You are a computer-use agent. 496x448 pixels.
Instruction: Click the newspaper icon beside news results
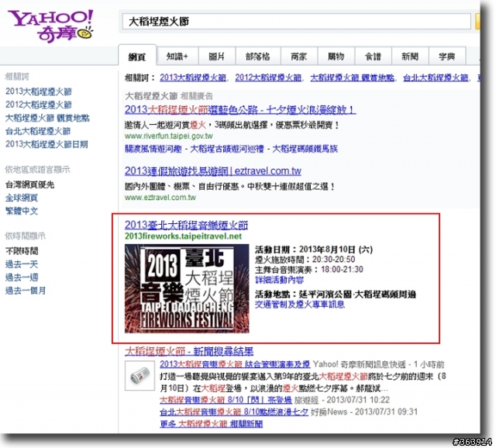pos(139,376)
